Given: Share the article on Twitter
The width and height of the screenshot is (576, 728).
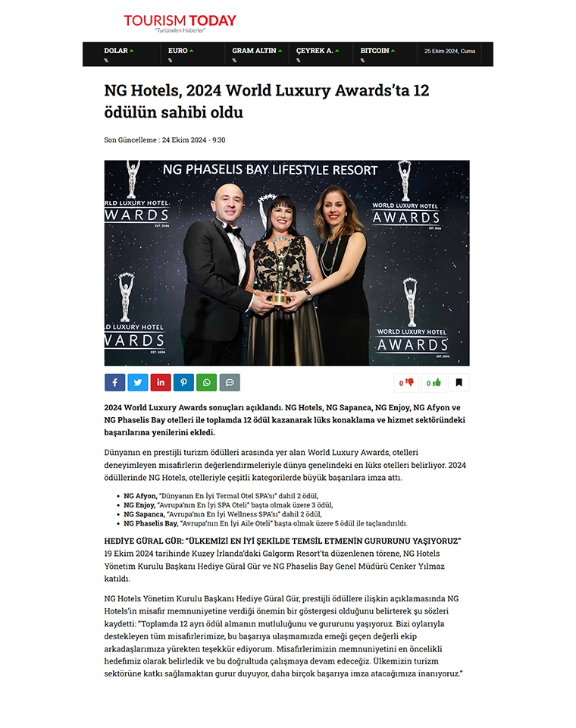Looking at the screenshot, I should pyautogui.click(x=138, y=382).
